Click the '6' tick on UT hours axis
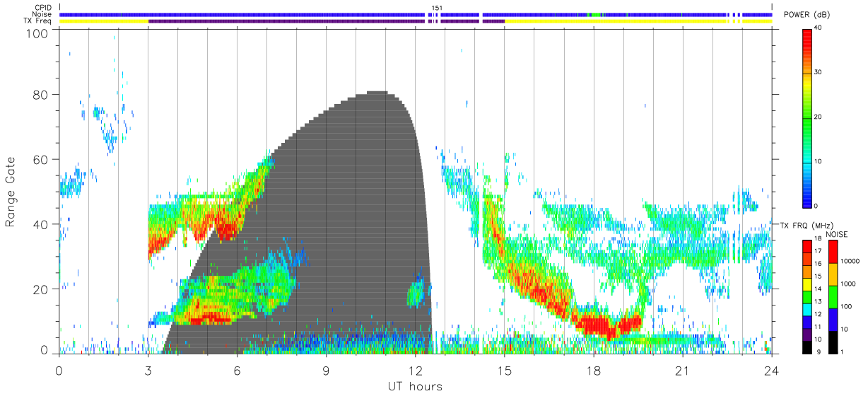Image resolution: width=868 pixels, height=401 pixels. pyautogui.click(x=237, y=370)
